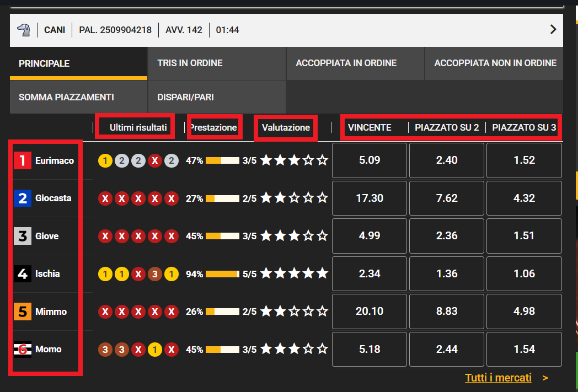This screenshot has height=392, width=578.
Task: Click the black number 4 badge for Ischia
Action: (x=23, y=273)
